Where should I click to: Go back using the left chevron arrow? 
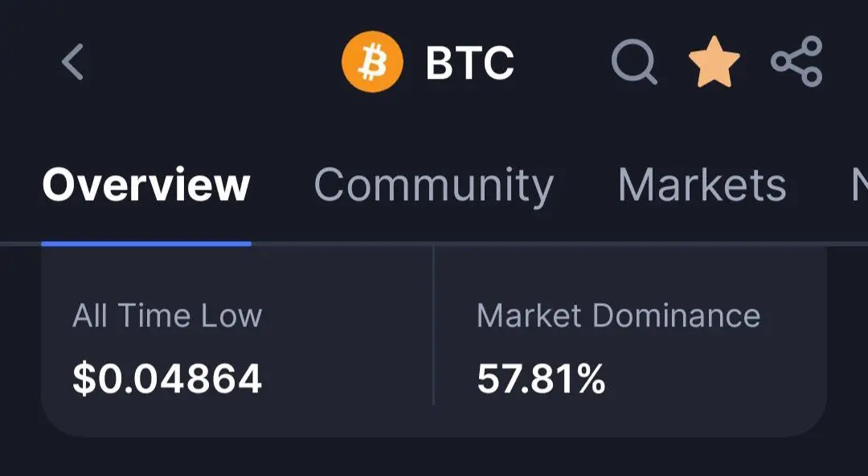point(72,62)
